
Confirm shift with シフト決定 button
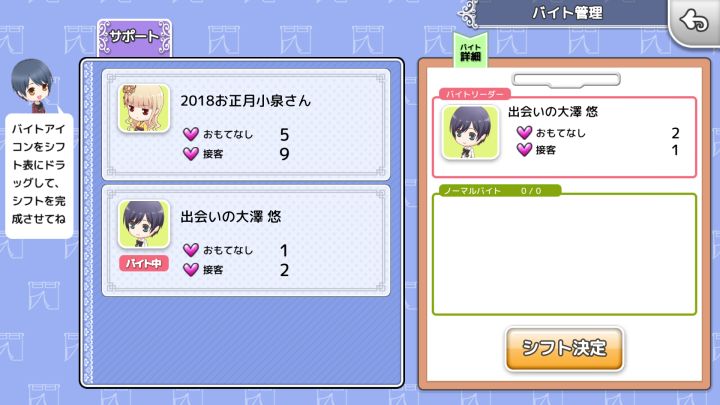[564, 349]
